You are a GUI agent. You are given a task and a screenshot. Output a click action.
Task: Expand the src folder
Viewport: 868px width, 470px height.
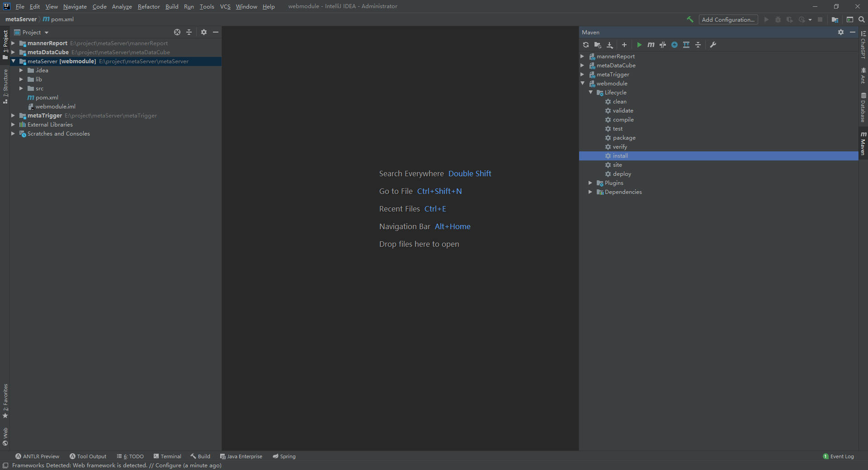pos(21,88)
